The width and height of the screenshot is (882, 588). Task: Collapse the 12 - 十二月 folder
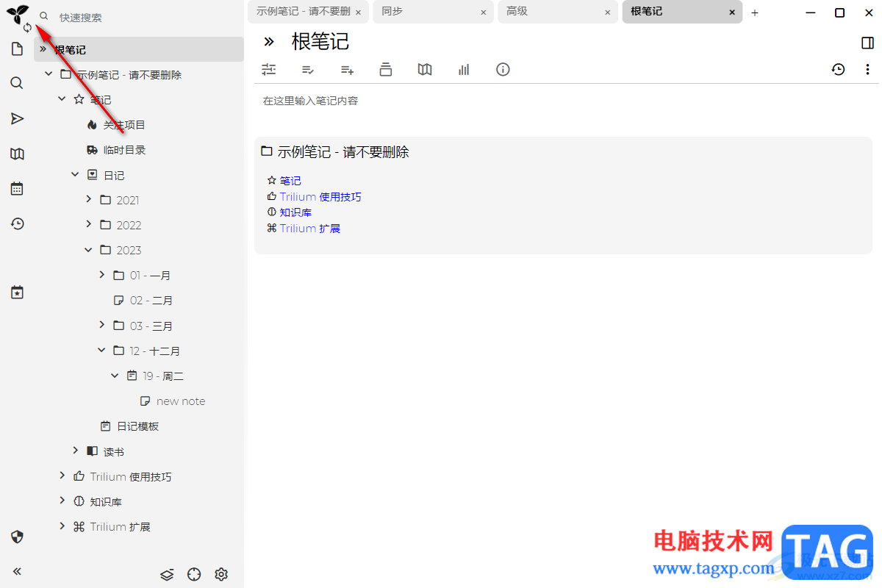coord(101,351)
